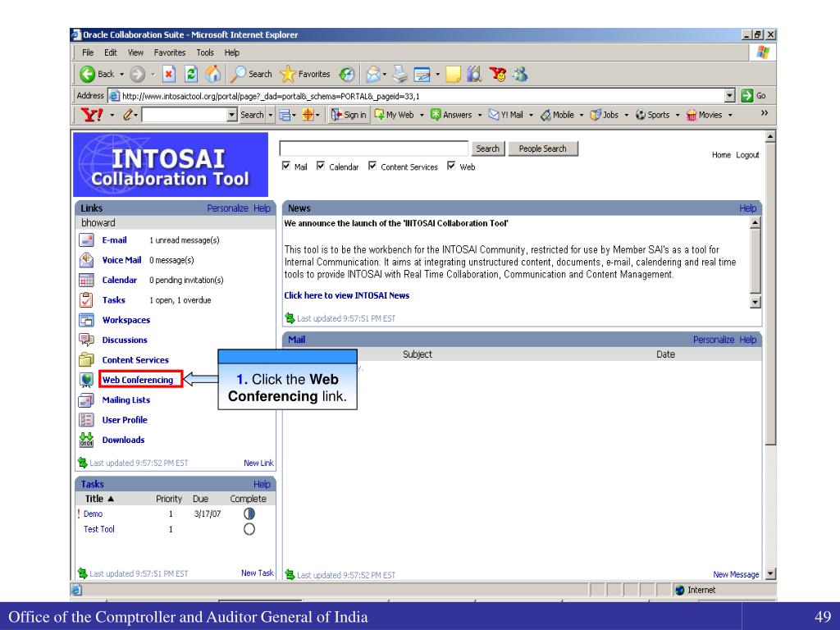
Task: Open the Mail envelope toolbar icon
Action: click(x=373, y=74)
